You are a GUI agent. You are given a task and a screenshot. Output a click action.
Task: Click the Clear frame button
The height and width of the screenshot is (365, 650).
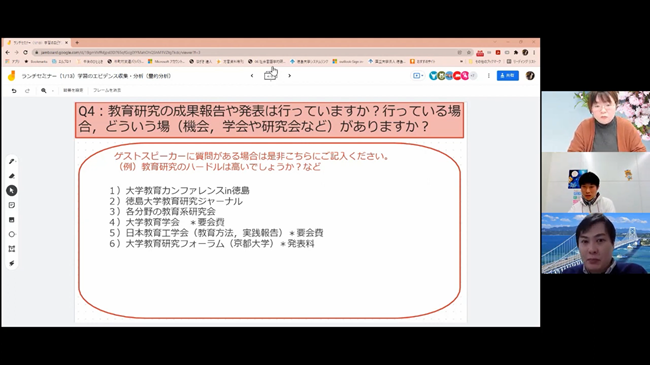click(107, 90)
